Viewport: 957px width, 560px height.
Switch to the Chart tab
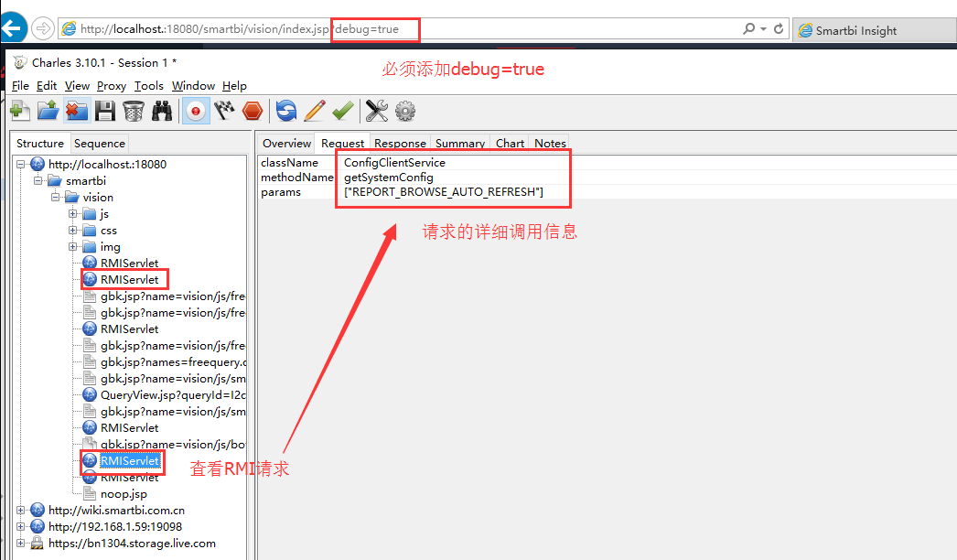click(510, 143)
